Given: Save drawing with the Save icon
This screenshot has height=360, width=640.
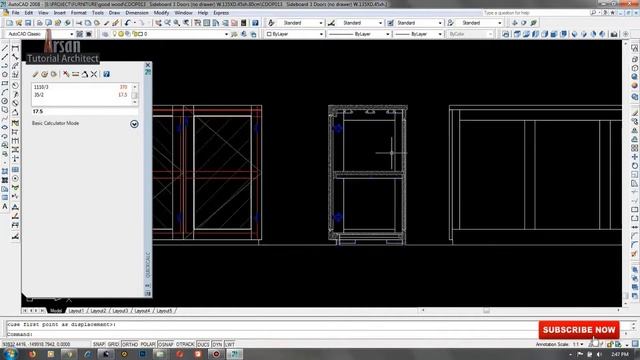Looking at the screenshot, I should 28,23.
